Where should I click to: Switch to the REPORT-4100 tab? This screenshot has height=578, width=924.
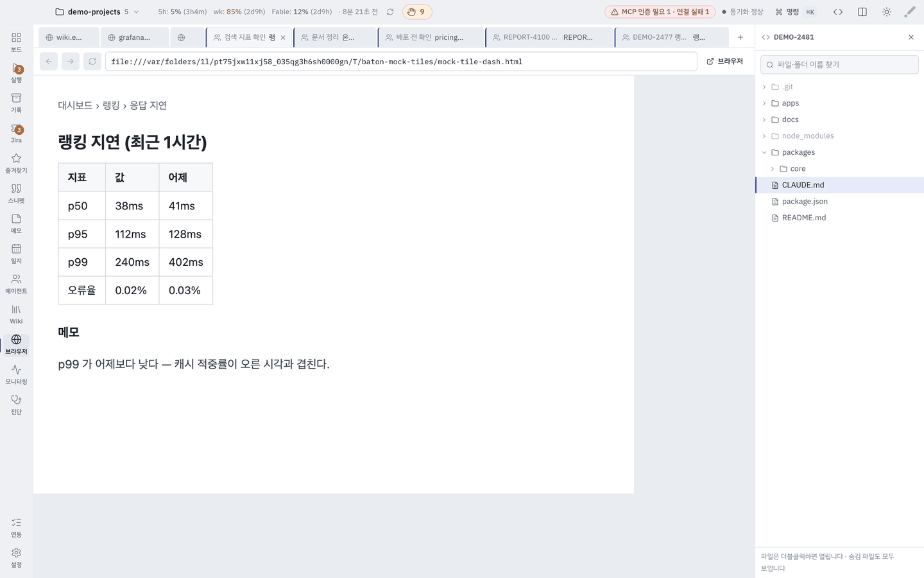tap(549, 37)
